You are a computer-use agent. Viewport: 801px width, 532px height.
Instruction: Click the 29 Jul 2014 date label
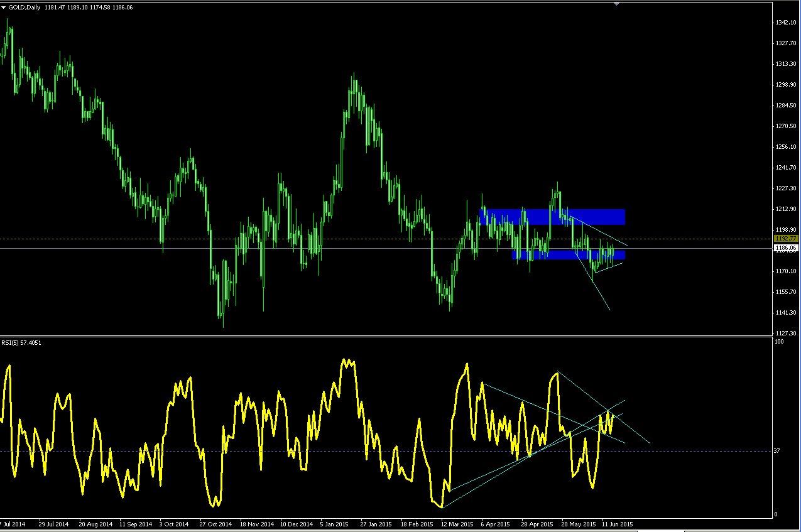pos(53,523)
